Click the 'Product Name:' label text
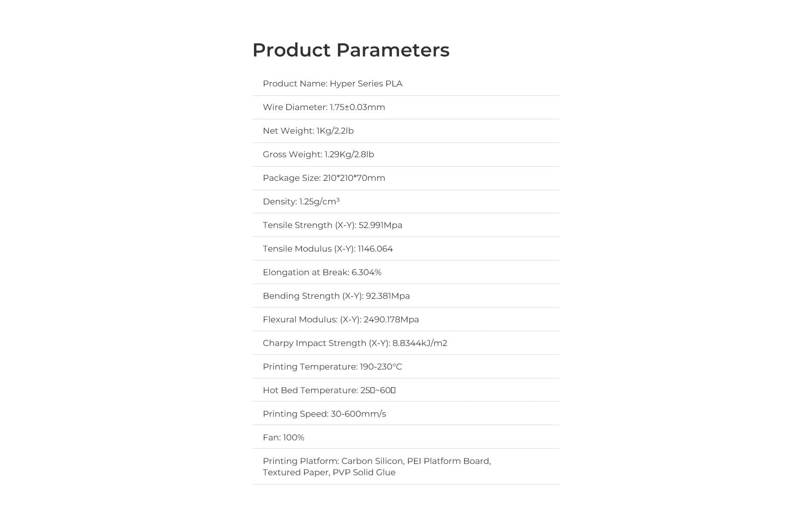 [295, 84]
